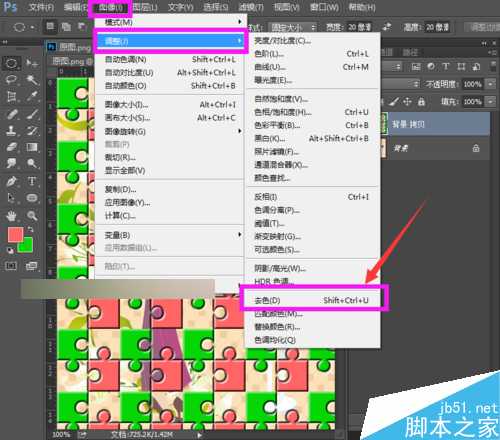Open the opacity slider dropdown arrow
This screenshot has height=440, width=500.
pos(490,84)
